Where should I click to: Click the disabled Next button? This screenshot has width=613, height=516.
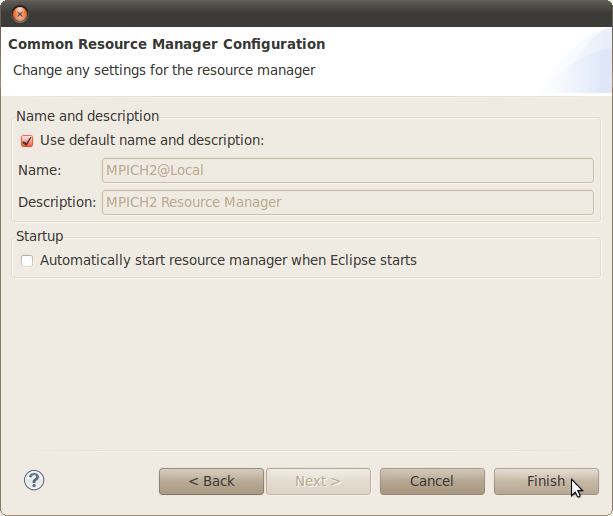tap(318, 482)
